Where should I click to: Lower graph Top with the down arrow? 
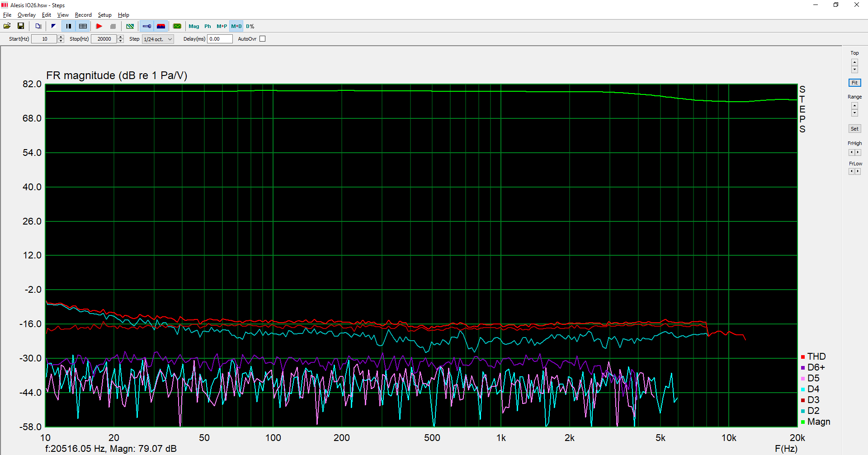click(x=854, y=70)
